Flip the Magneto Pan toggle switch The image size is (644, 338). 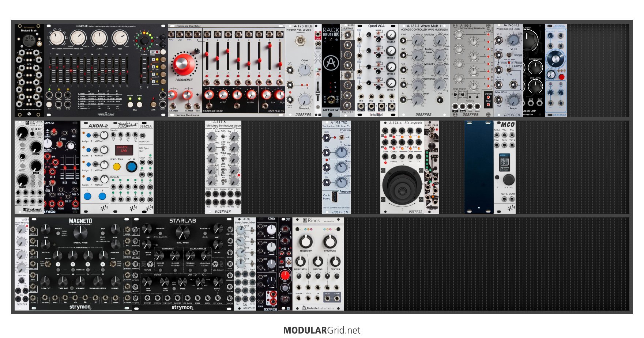tap(114, 263)
